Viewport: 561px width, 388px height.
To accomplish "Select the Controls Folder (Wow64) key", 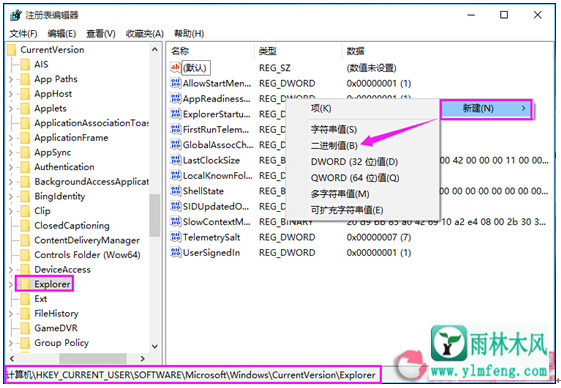I will click(87, 255).
